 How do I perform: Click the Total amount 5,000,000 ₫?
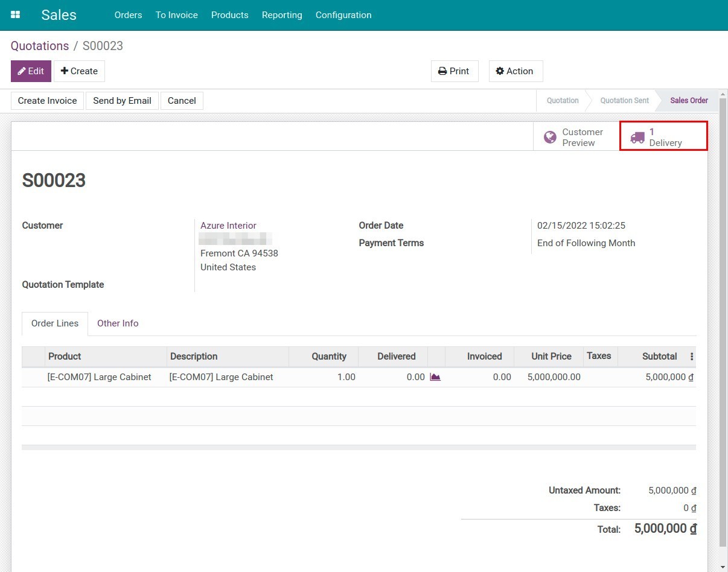pos(665,529)
